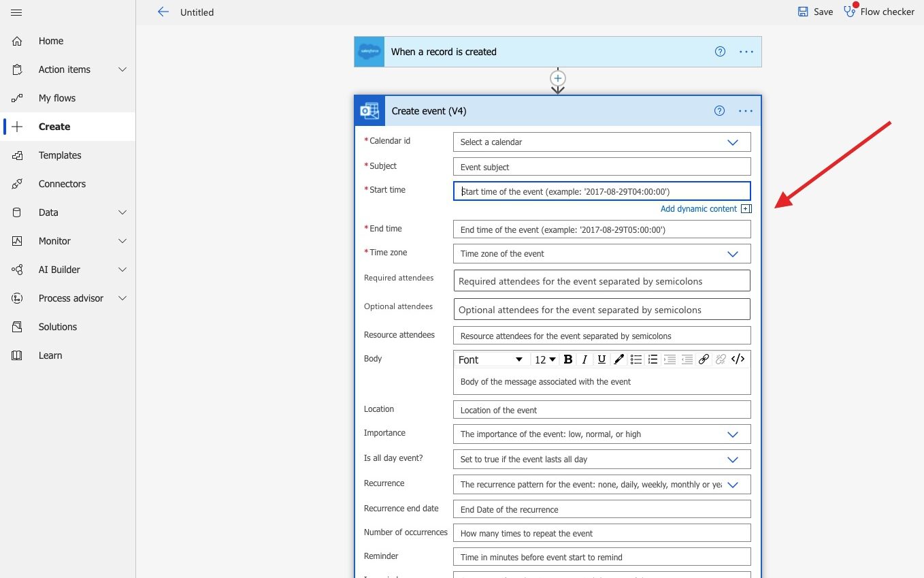Screen dimensions: 924x578
Task: Open Templates in the sidebar
Action: click(x=68, y=155)
